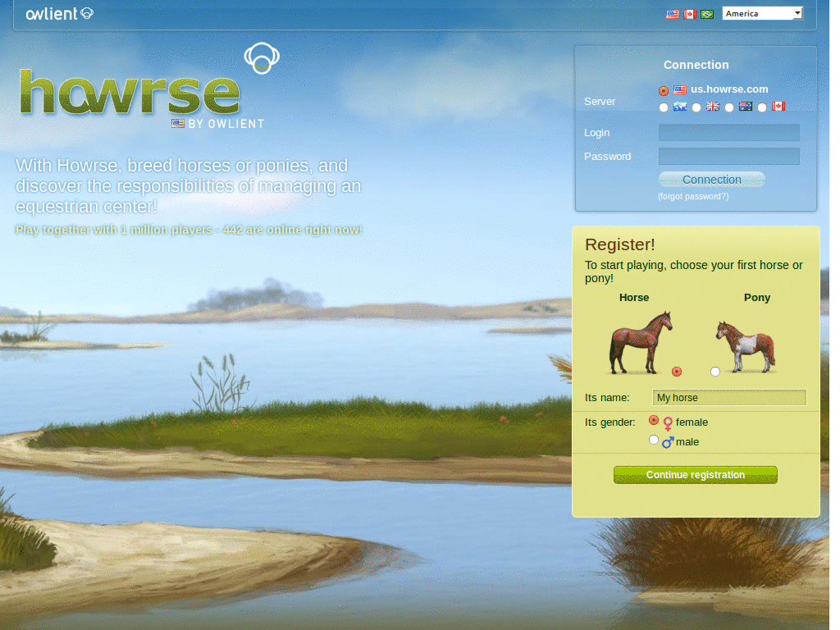Image resolution: width=840 pixels, height=630 pixels.
Task: Select the Australia server radio button
Action: [728, 107]
